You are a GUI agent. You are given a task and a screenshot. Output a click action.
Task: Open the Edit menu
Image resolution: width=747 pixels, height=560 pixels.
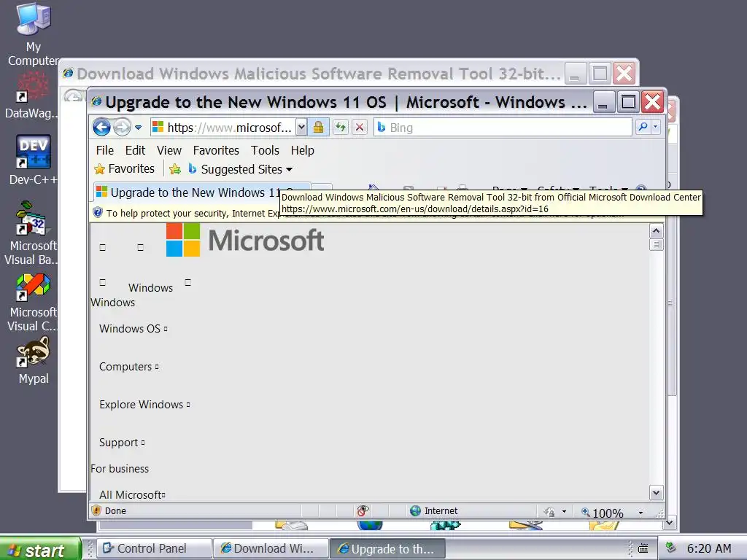[x=135, y=150]
